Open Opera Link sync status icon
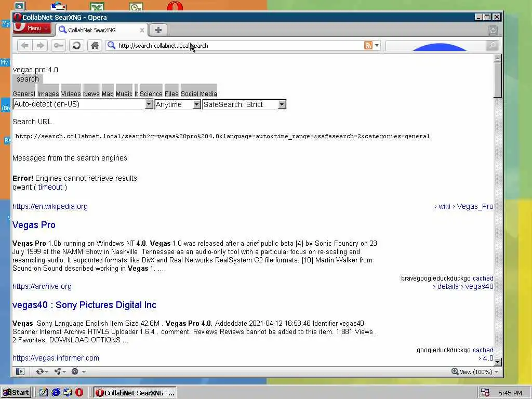 pyautogui.click(x=42, y=371)
